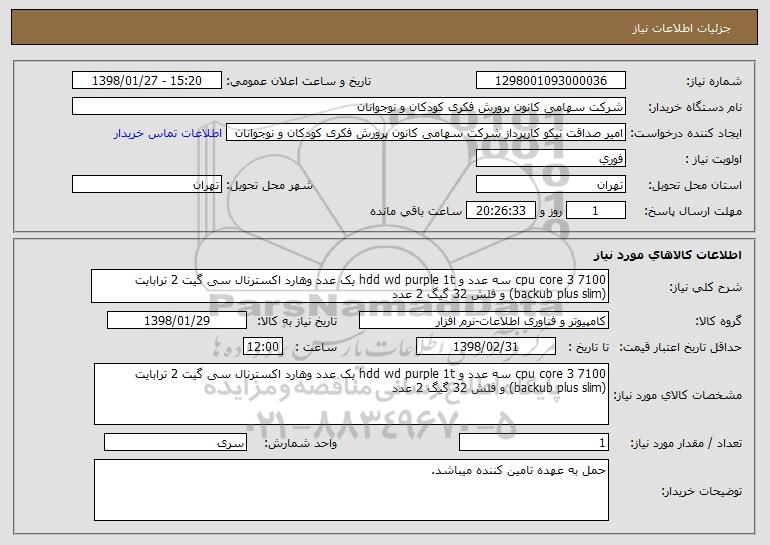Image resolution: width=770 pixels, height=545 pixels.
Task: Click the text ساعت باقی مانده
Action: (x=416, y=211)
